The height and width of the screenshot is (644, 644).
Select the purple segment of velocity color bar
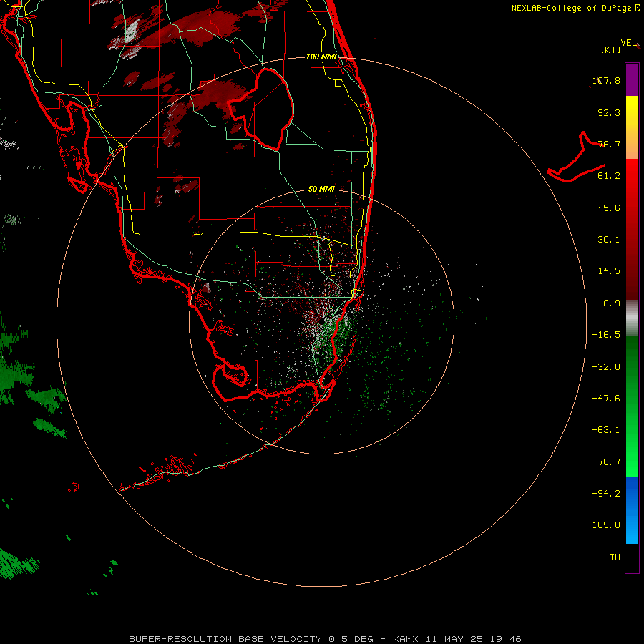[x=632, y=79]
